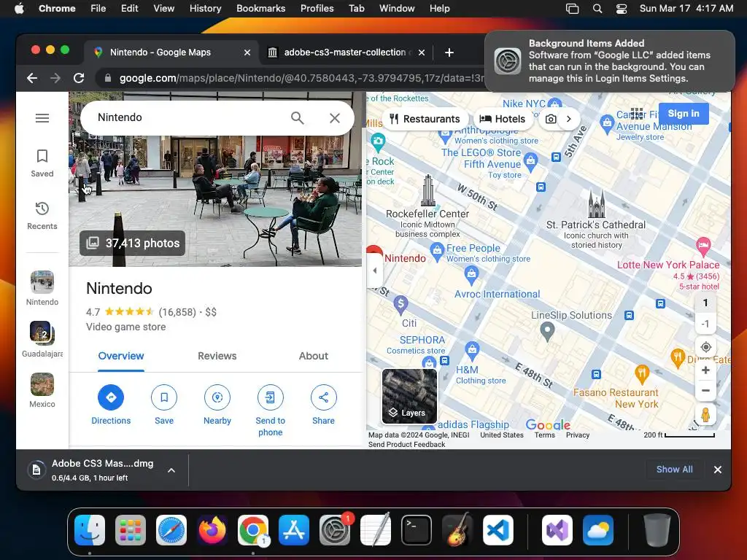Open the Saved places sidebar icon
The width and height of the screenshot is (747, 560).
click(42, 163)
